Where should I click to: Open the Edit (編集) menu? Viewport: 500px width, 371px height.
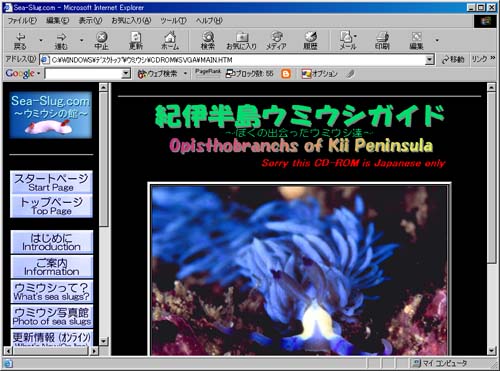point(57,21)
